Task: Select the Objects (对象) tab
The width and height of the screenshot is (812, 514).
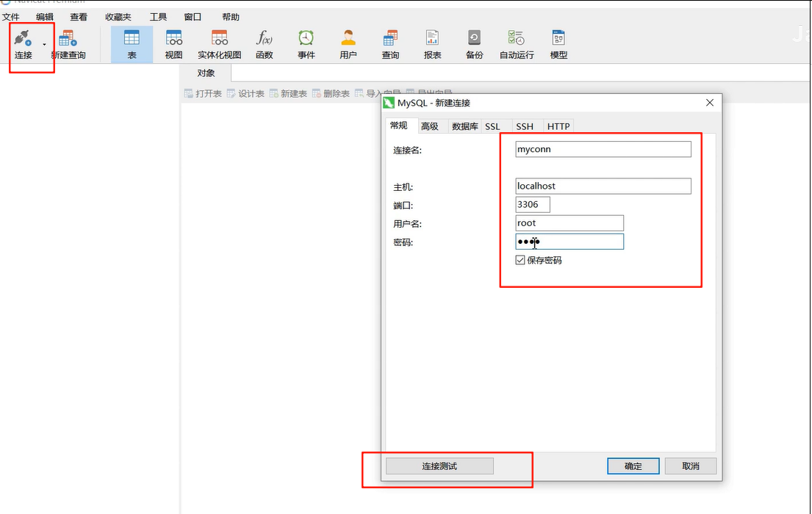Action: coord(206,73)
